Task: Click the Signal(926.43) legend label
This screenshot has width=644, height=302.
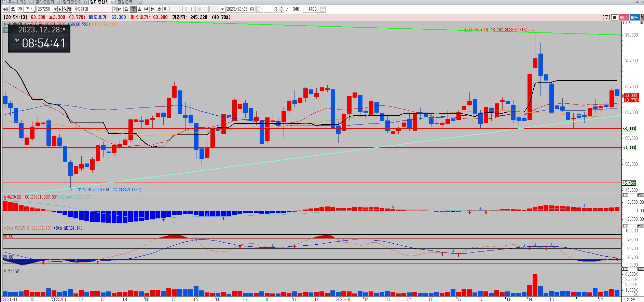Action: tap(76, 197)
